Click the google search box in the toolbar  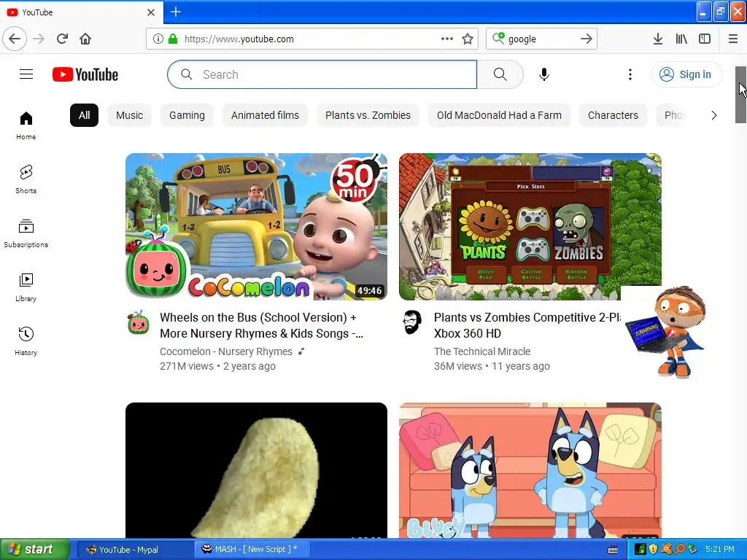(x=541, y=39)
